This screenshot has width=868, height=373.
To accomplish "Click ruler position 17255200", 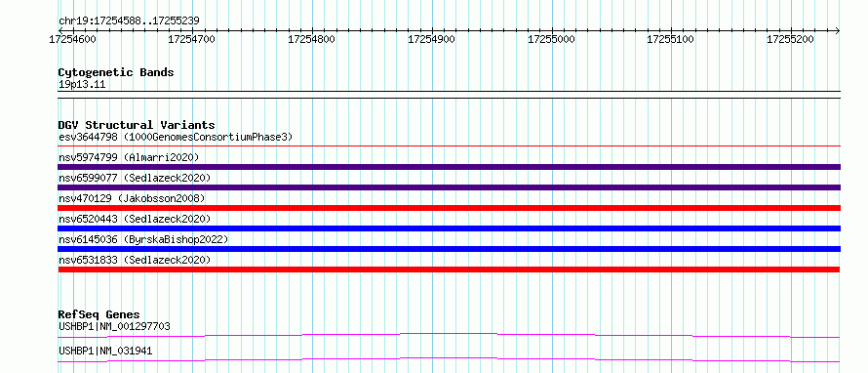I will click(791, 39).
